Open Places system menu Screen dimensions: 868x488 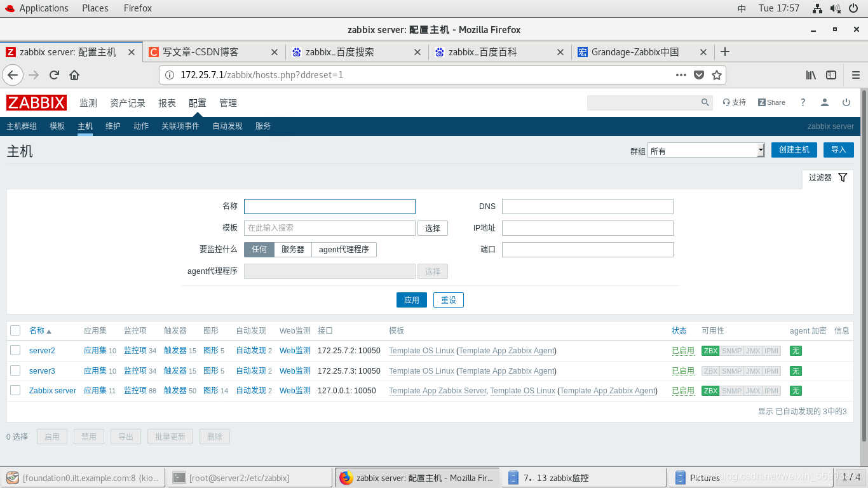pos(95,8)
